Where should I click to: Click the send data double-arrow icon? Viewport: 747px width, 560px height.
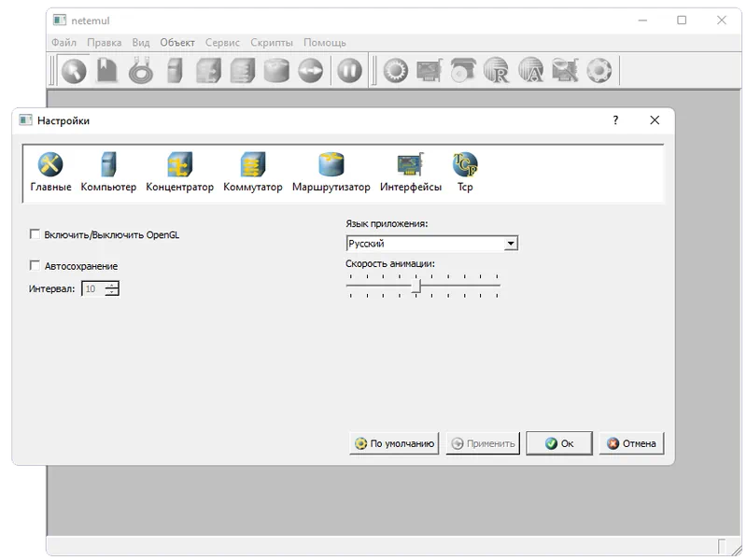[311, 71]
